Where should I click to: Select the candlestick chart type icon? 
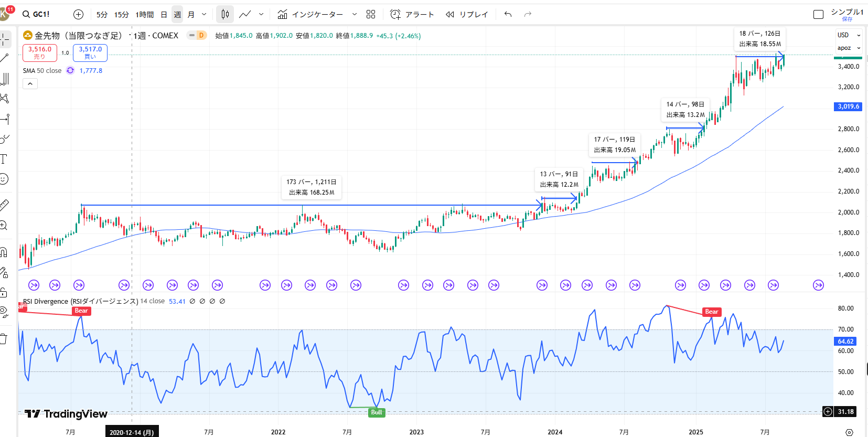(225, 14)
